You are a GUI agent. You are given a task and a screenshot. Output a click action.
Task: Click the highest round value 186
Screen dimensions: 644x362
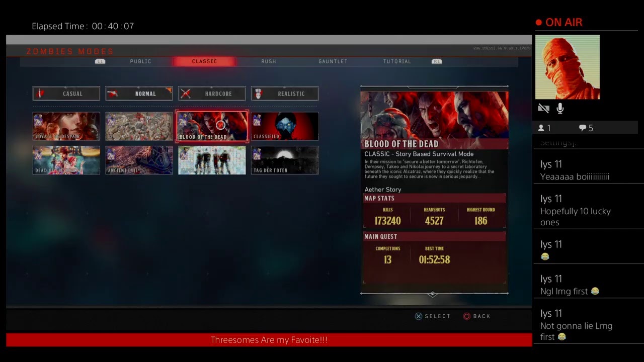480,221
